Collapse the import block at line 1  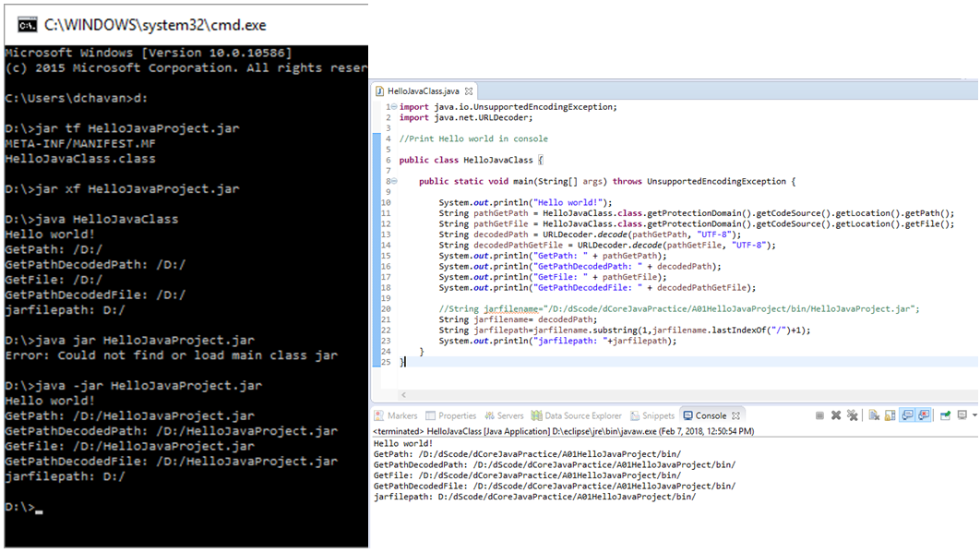394,107
